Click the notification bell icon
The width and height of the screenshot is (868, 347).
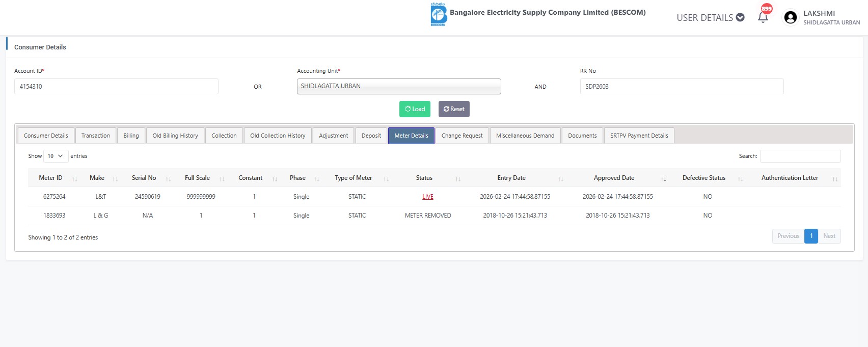tap(763, 18)
